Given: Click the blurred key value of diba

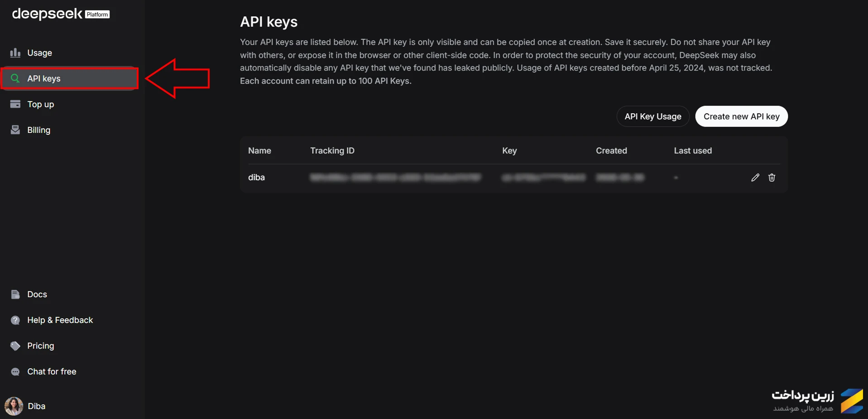Looking at the screenshot, I should (x=544, y=177).
